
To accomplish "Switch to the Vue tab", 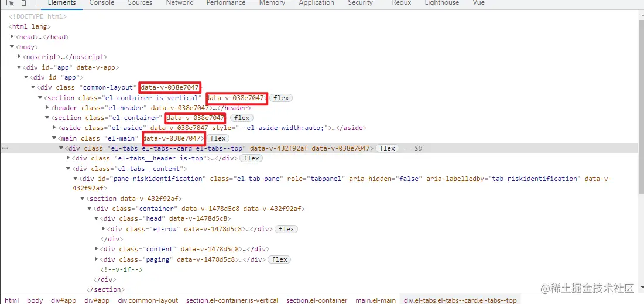I will pyautogui.click(x=478, y=3).
